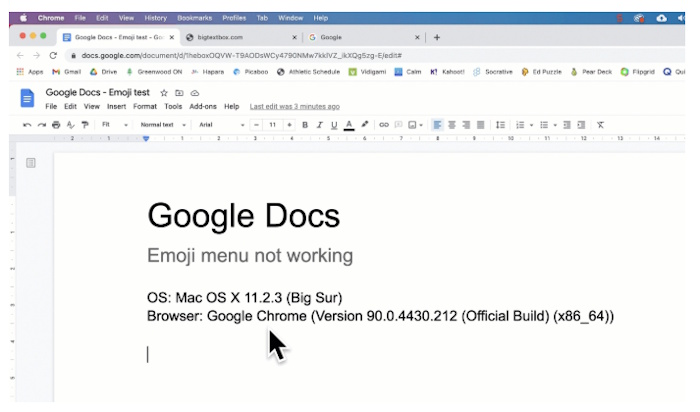Image resolution: width=700 pixels, height=412 pixels.
Task: Decrease the font size with minus button
Action: coord(256,125)
